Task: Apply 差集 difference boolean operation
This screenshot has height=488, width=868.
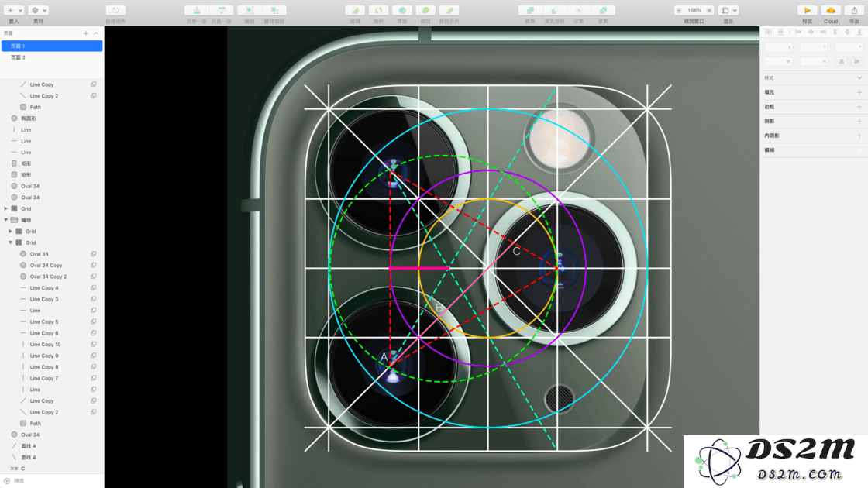Action: click(x=603, y=11)
